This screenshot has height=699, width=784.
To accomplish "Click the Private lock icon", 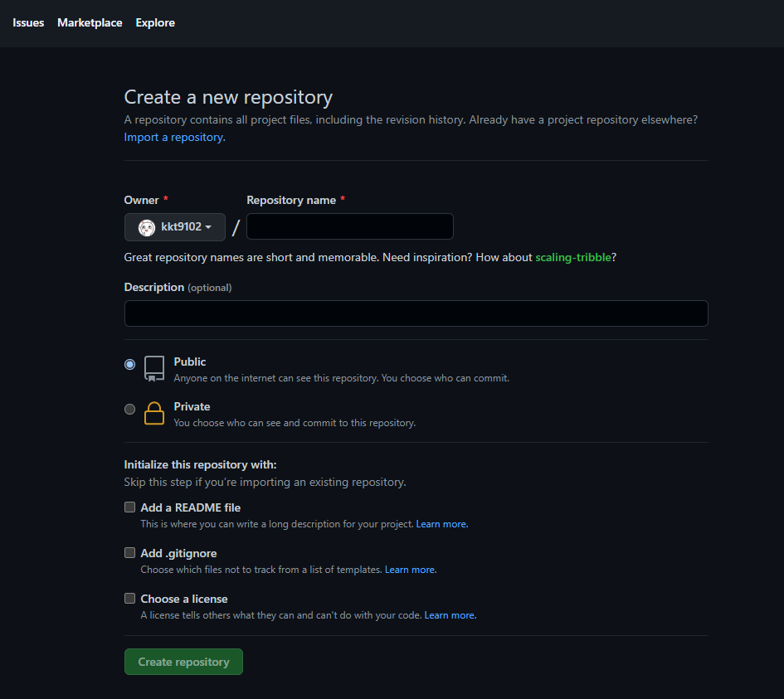I will (154, 413).
